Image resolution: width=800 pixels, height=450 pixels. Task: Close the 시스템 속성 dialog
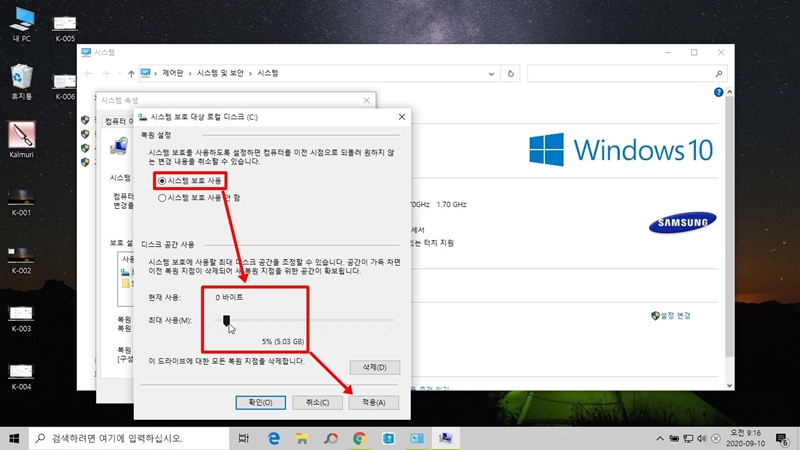click(366, 100)
